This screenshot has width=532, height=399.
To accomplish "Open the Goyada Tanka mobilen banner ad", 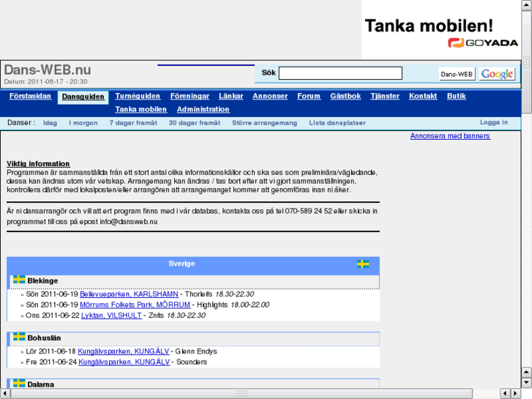I will pyautogui.click(x=441, y=30).
